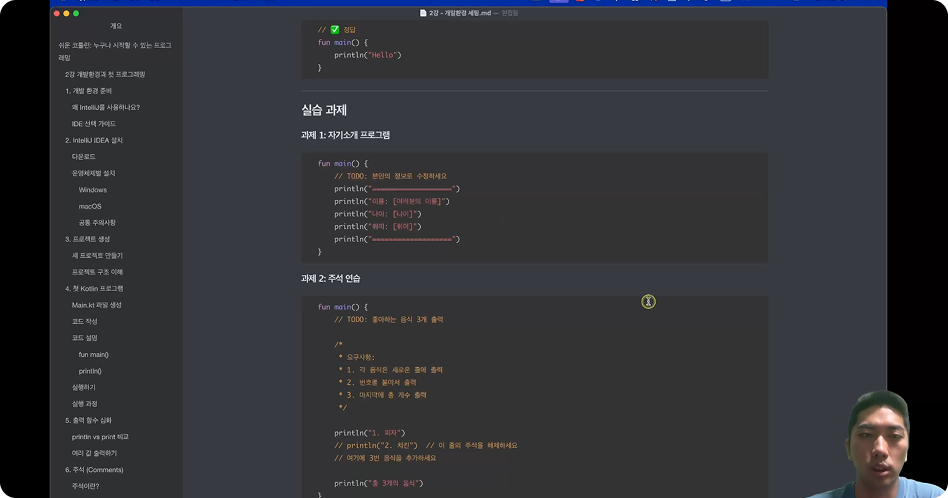The height and width of the screenshot is (498, 948).
Task: Jump to '3. 프로젝트 생성' section
Action: tap(88, 239)
